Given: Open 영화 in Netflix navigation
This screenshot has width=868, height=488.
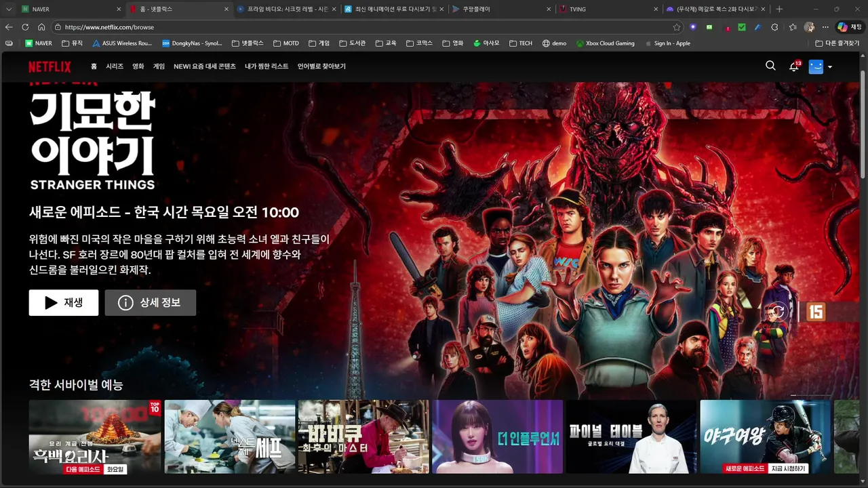Looking at the screenshot, I should coord(138,66).
